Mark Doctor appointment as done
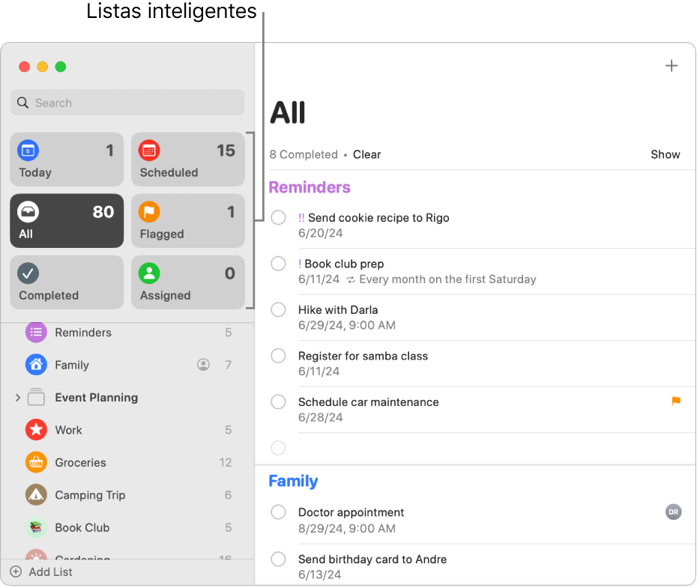The width and height of the screenshot is (700, 588). point(278,512)
